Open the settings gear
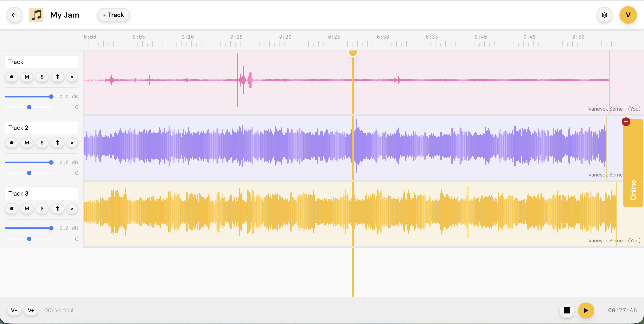This screenshot has width=644, height=324. pyautogui.click(x=605, y=15)
